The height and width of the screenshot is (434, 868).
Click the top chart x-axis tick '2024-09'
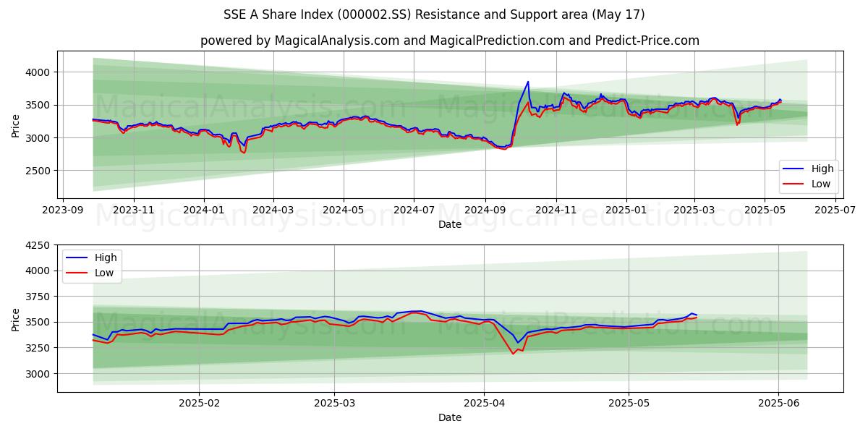click(x=485, y=210)
